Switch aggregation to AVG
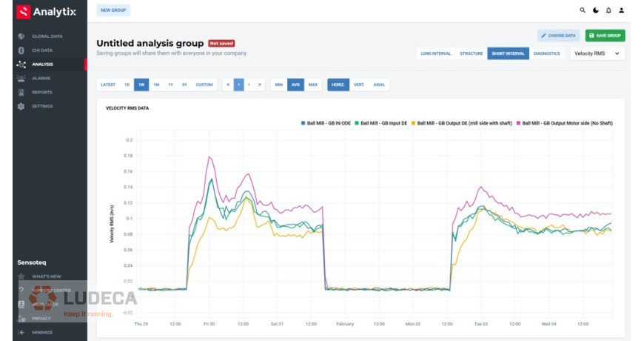Screen dimensions: 644x341 pyautogui.click(x=295, y=85)
